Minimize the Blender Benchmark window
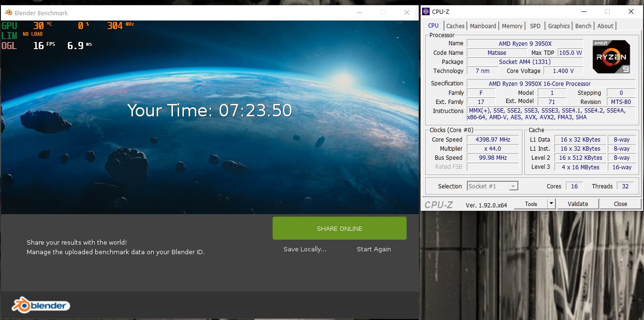The height and width of the screenshot is (320, 644). (360, 12)
